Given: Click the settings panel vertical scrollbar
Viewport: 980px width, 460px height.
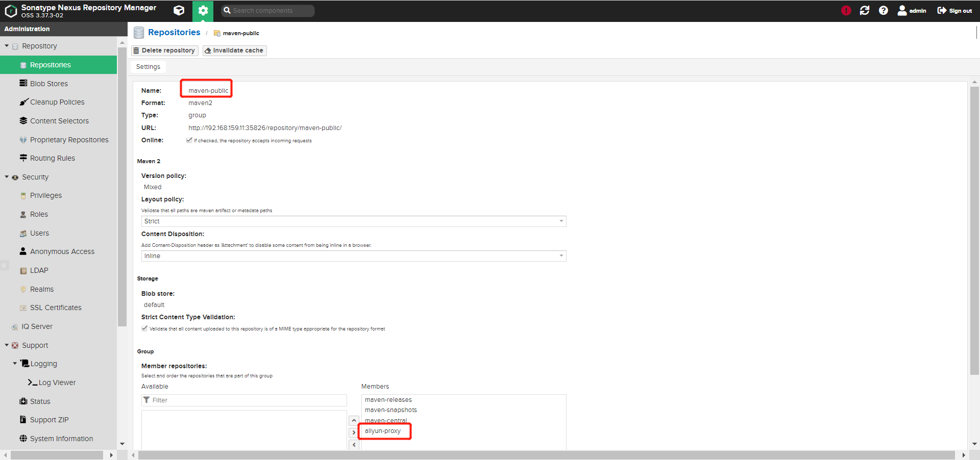Looking at the screenshot, I should [974, 231].
